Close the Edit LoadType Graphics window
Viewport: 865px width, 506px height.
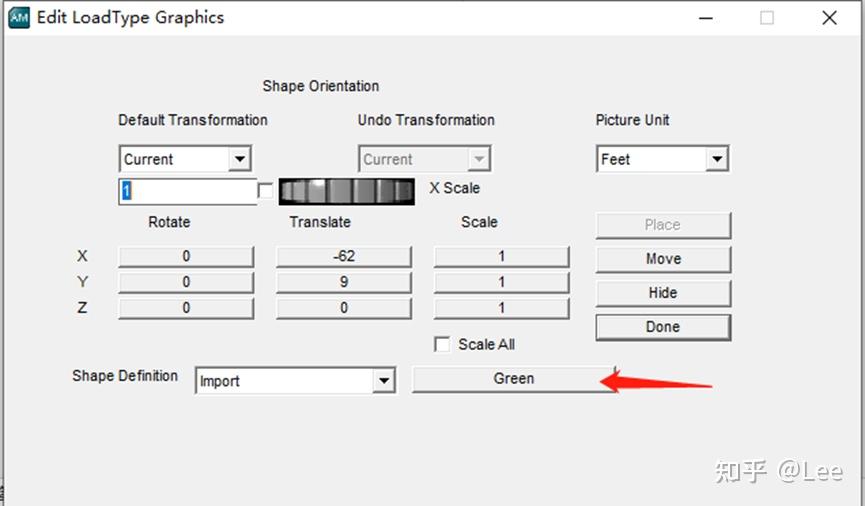point(829,18)
